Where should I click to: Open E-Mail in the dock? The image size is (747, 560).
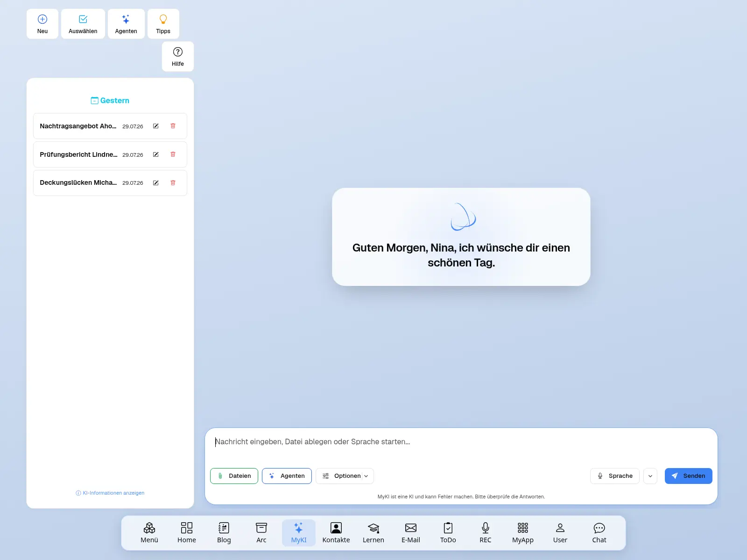click(411, 533)
